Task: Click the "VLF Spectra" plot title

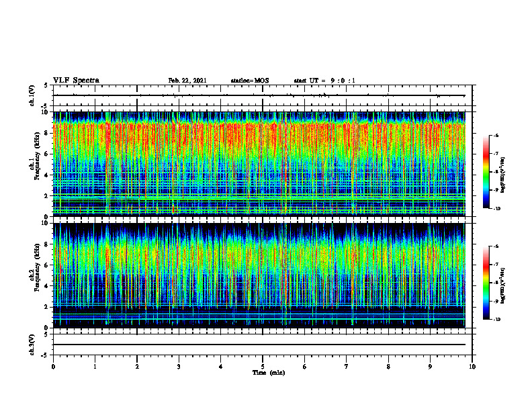Action: click(76, 81)
